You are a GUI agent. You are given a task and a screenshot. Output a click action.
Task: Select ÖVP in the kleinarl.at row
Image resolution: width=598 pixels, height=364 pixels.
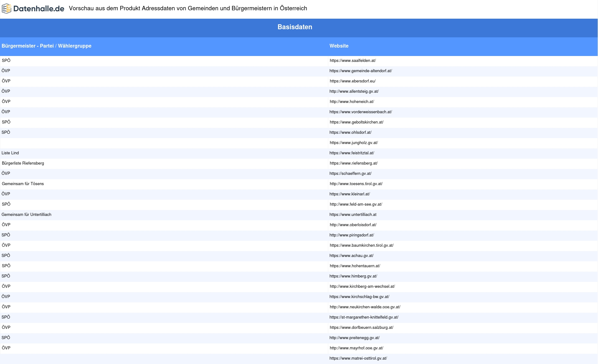[x=6, y=194]
